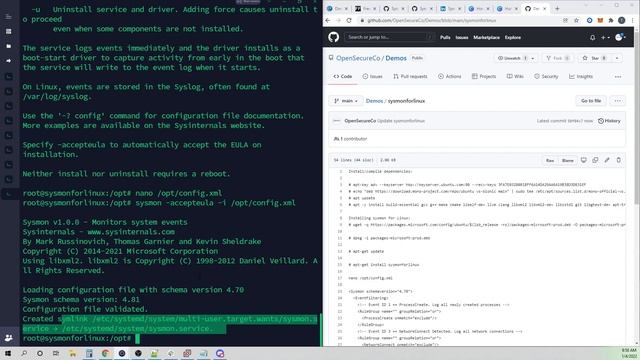This screenshot has width=640, height=360.
Task: Delete this file trash icon
Action: click(618, 160)
